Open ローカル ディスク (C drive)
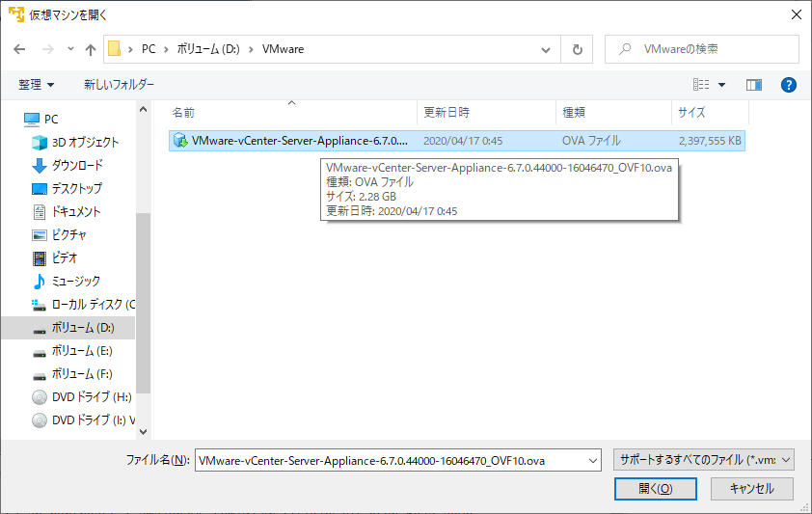Viewport: 812px width, 514px height. (x=94, y=305)
